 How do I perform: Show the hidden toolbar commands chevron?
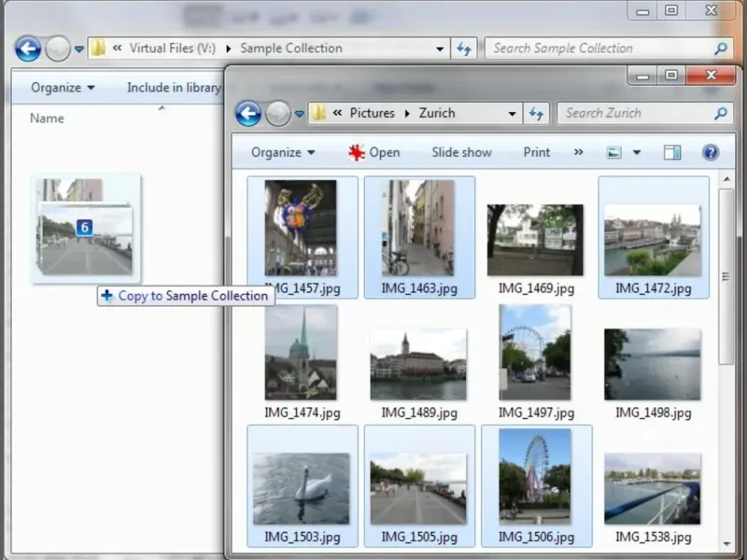coord(578,152)
